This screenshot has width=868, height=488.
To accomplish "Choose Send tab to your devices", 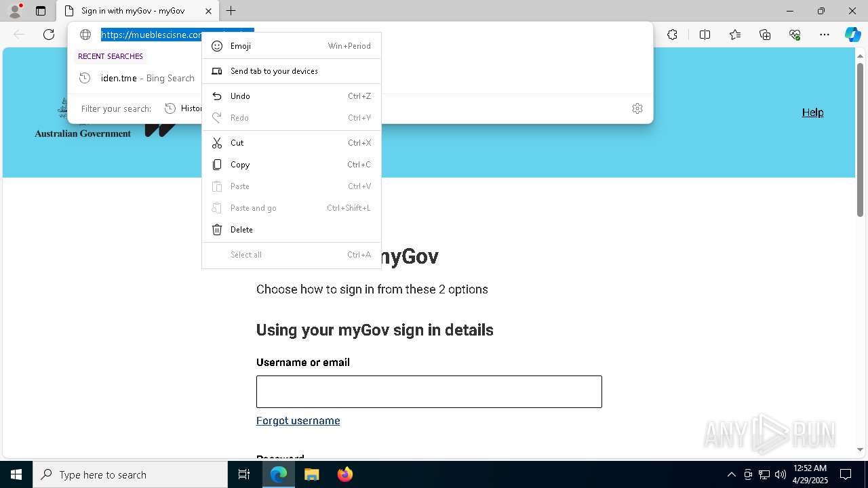I will click(x=292, y=71).
